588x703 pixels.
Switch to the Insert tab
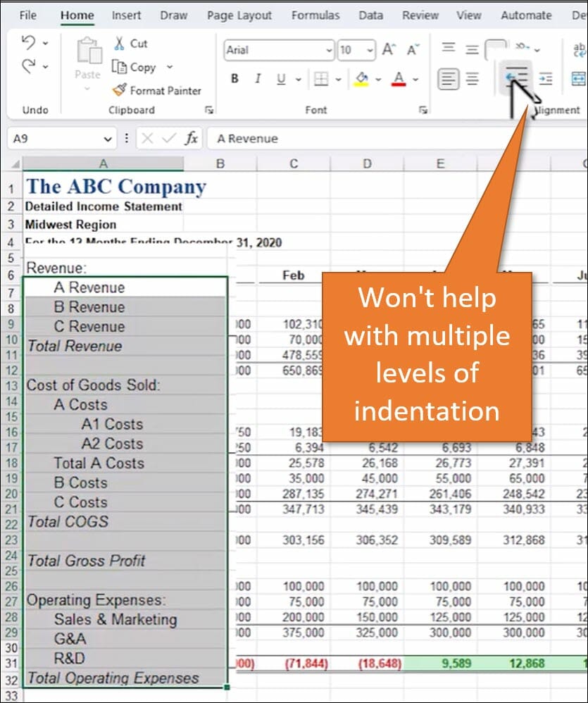pos(126,15)
